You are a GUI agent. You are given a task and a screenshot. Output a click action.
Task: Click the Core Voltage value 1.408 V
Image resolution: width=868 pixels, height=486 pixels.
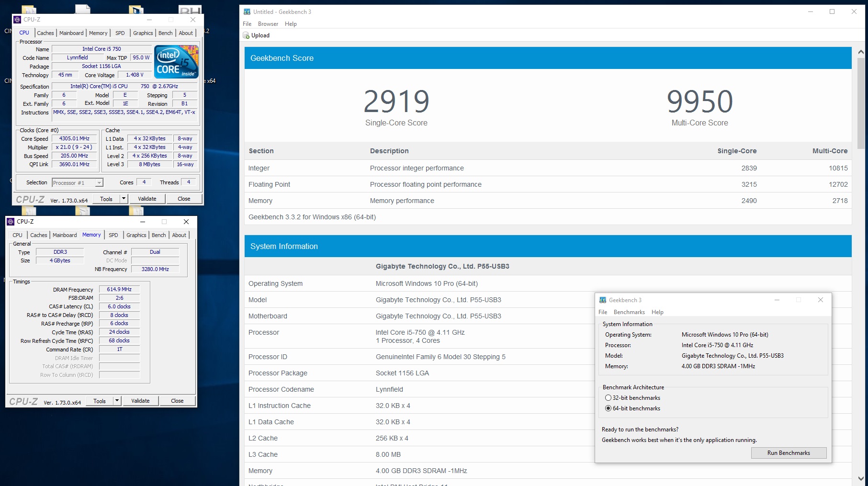click(x=135, y=75)
